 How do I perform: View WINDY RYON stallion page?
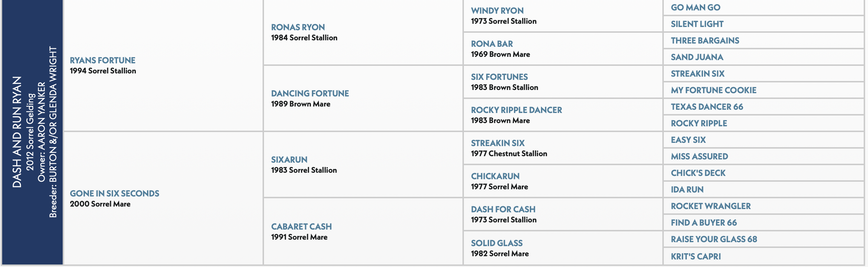pyautogui.click(x=497, y=11)
